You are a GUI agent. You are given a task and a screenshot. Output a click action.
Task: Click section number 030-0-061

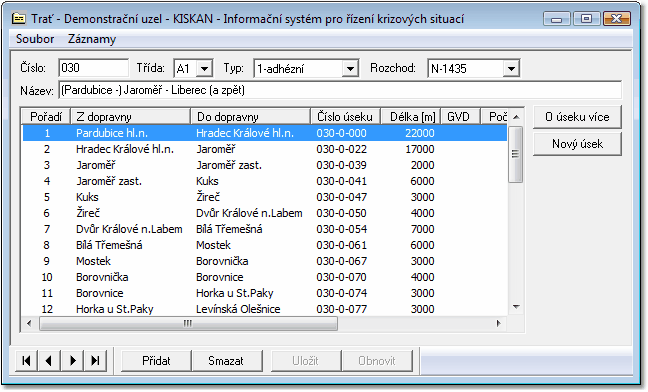point(341,245)
